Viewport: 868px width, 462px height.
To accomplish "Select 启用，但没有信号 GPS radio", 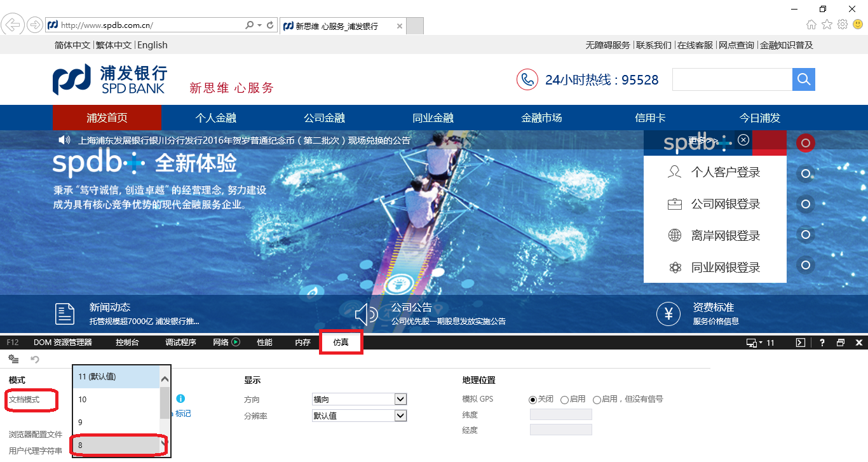I will tap(597, 400).
